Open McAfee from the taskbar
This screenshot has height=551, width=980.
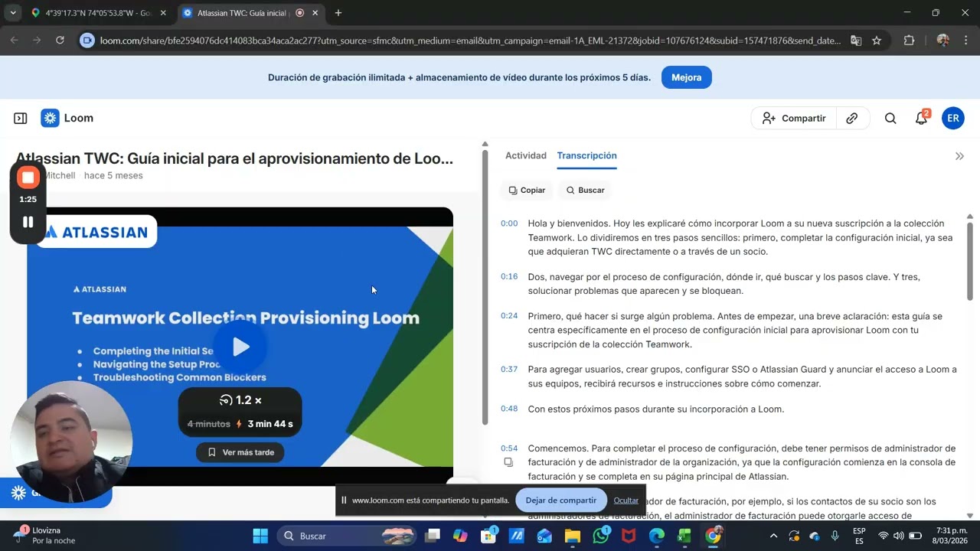(x=629, y=536)
